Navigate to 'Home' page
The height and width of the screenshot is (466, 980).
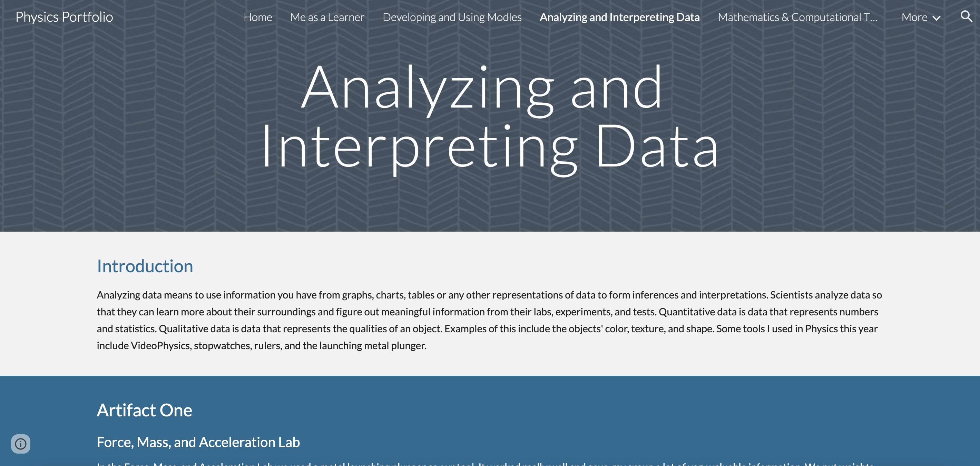[257, 17]
